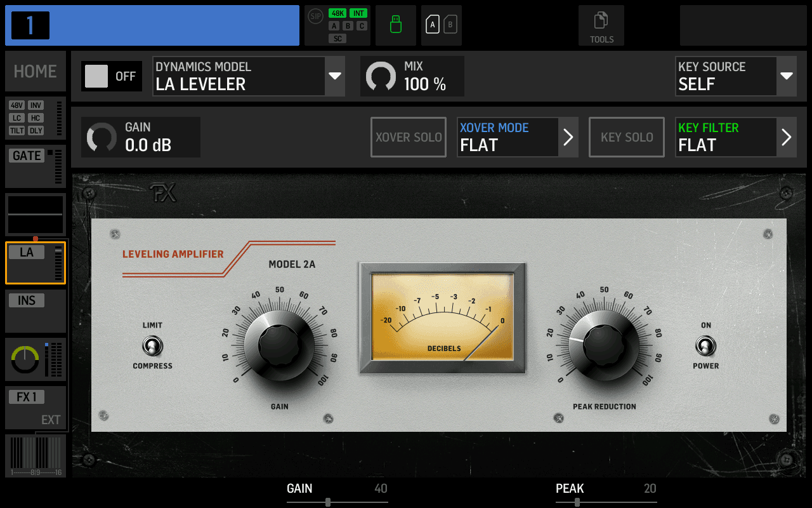Click the A indicator badge
This screenshot has height=508, width=812.
pos(334,26)
